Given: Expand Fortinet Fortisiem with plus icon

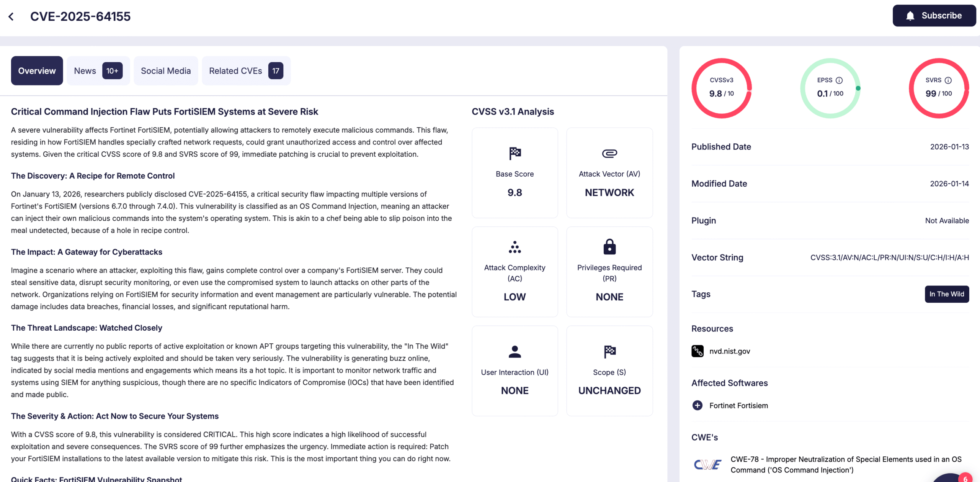Looking at the screenshot, I should coord(697,405).
